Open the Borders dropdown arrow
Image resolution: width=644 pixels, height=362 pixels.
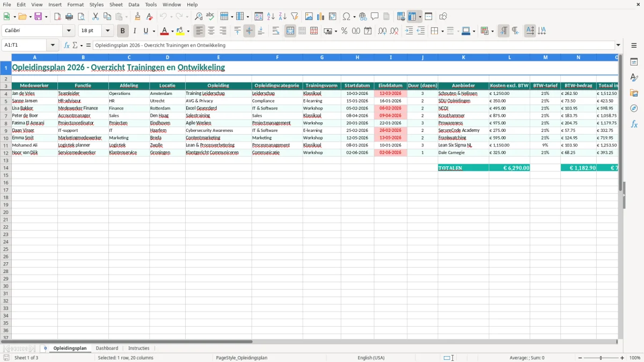442,32
